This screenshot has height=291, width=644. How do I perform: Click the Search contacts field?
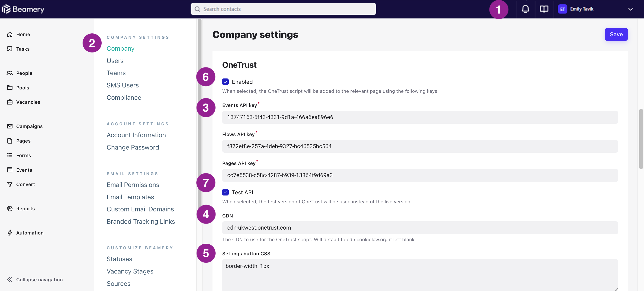(283, 9)
